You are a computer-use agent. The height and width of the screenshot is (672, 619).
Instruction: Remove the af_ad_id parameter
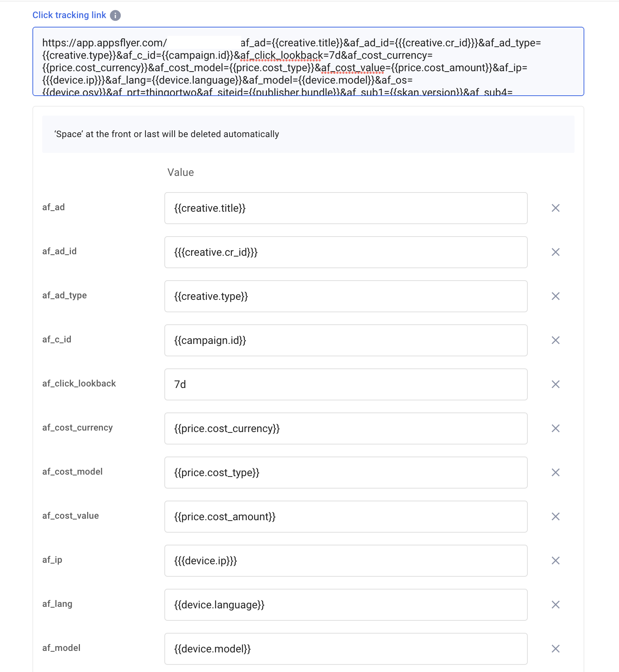[x=555, y=252]
